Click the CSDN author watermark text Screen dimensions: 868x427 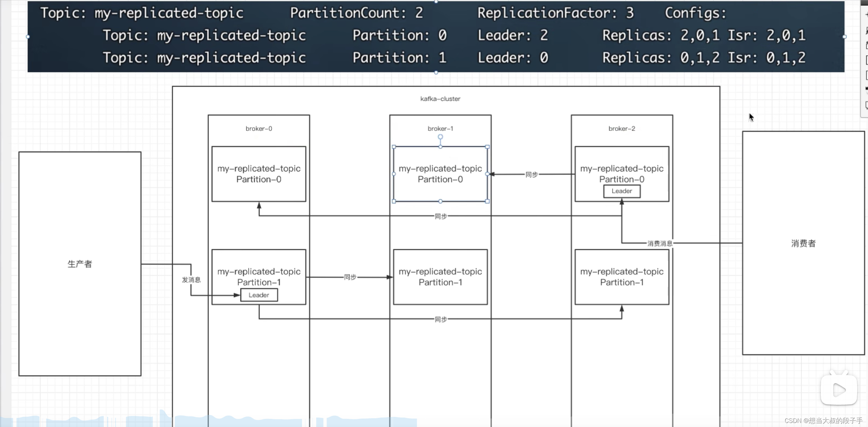pos(823,421)
